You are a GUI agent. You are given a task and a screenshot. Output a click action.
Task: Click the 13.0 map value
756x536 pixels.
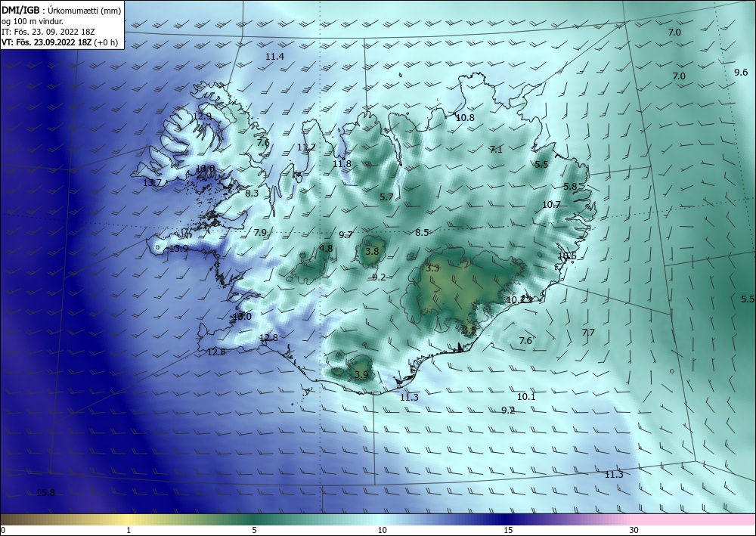[x=242, y=317]
